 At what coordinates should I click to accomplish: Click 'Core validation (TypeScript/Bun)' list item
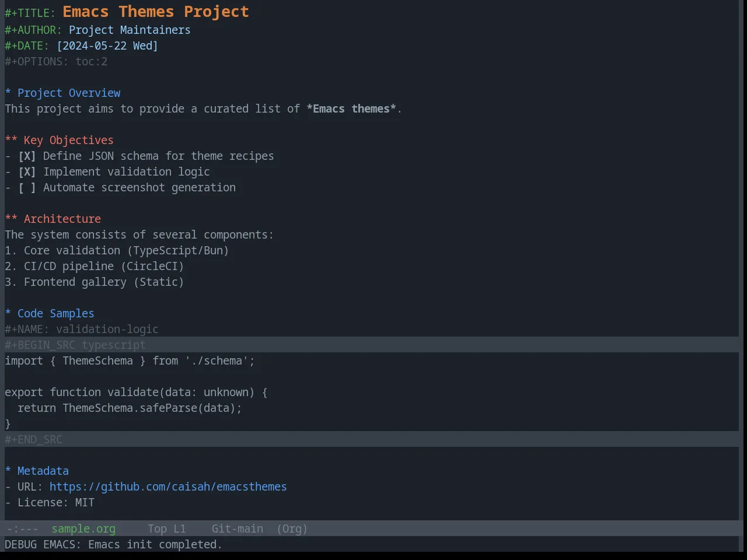[126, 250]
